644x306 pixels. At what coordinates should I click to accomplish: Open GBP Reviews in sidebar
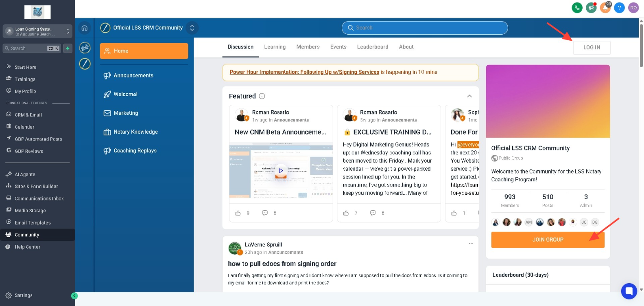[28, 151]
